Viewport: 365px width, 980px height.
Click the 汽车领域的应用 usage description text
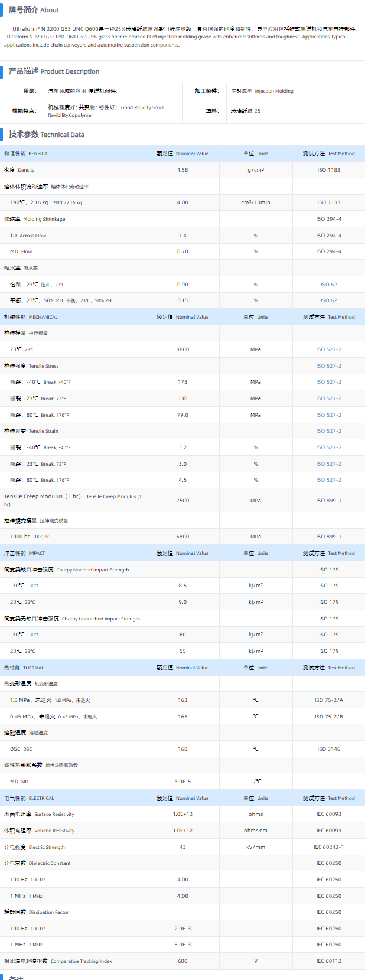coord(83,91)
